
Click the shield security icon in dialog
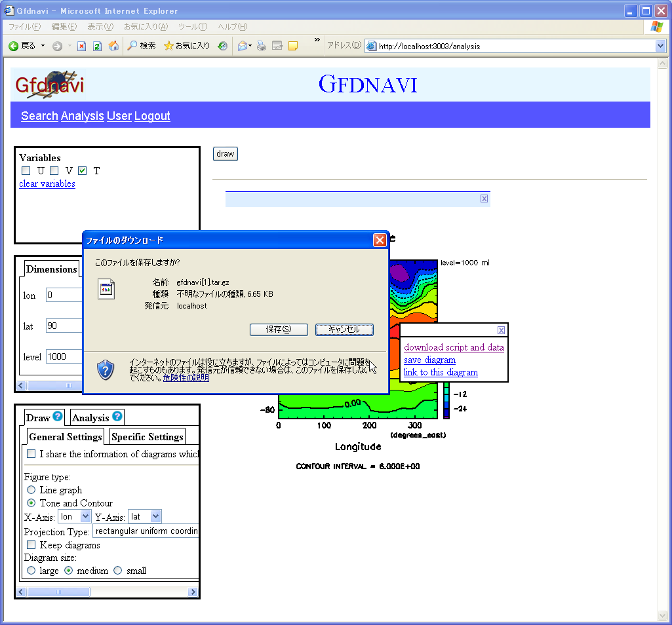point(106,369)
